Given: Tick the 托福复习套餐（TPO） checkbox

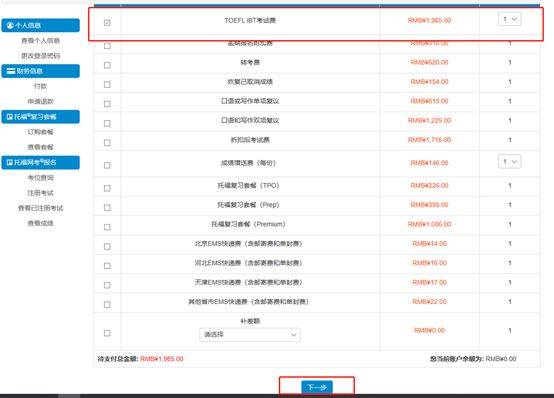Looking at the screenshot, I should (x=107, y=188).
